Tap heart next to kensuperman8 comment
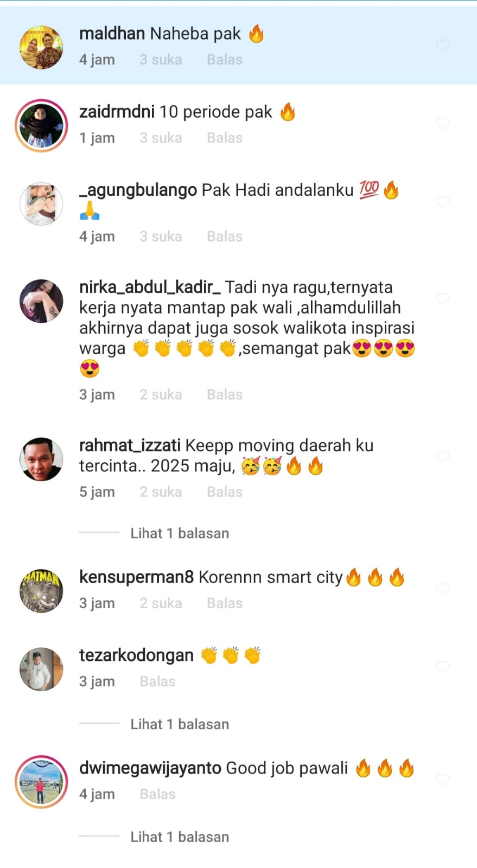The width and height of the screenshot is (477, 868). [x=443, y=589]
